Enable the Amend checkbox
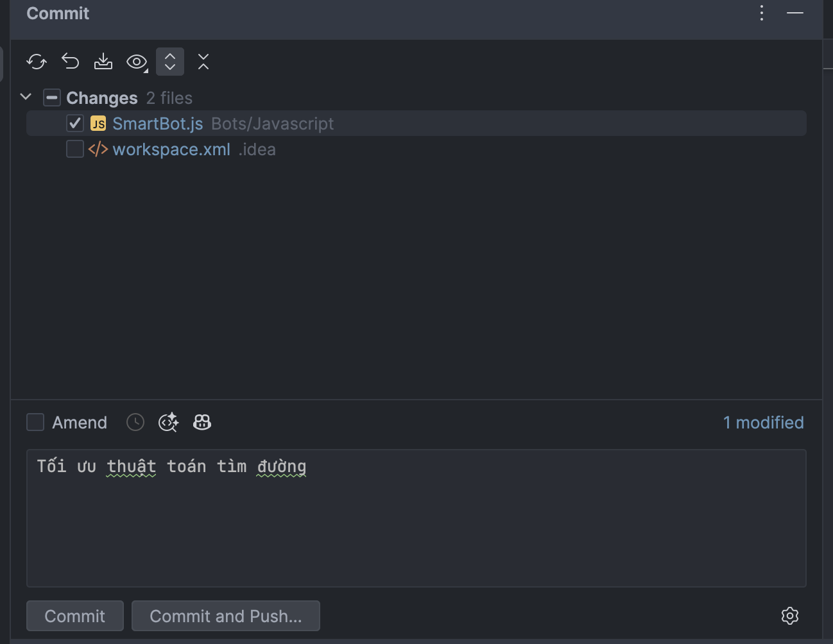Viewport: 833px width, 644px height. [x=35, y=422]
